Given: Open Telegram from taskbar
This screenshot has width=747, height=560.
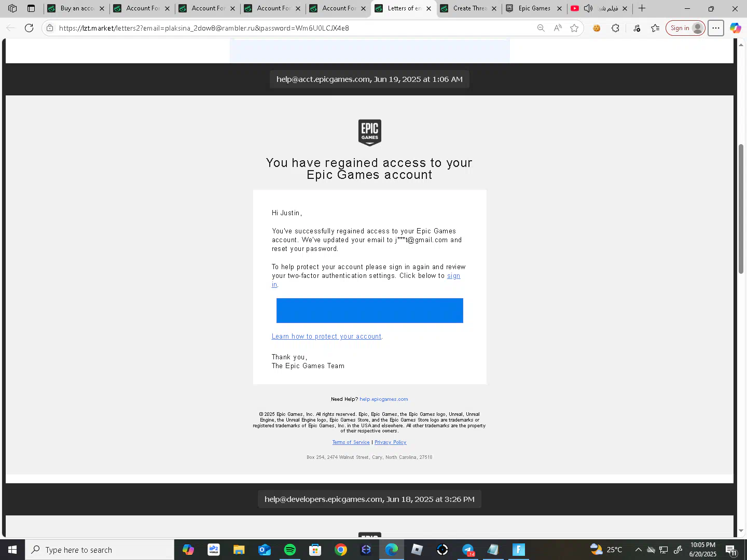Looking at the screenshot, I should pyautogui.click(x=468, y=550).
